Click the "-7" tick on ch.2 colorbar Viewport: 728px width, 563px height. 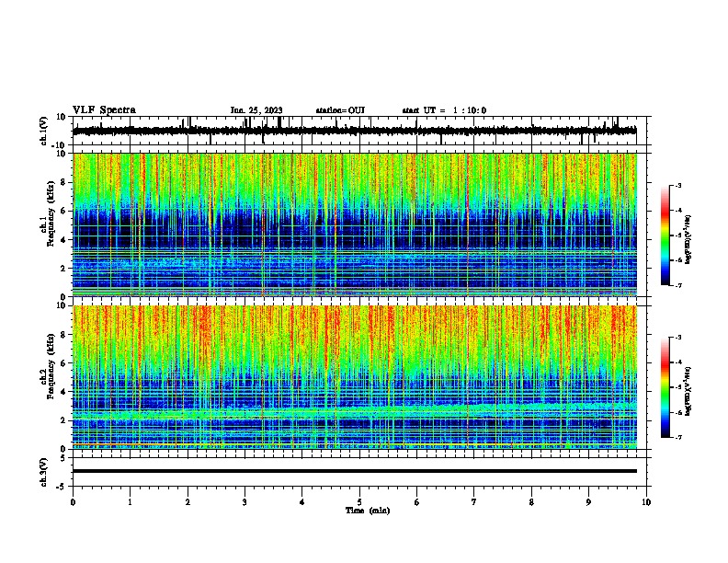coord(677,438)
